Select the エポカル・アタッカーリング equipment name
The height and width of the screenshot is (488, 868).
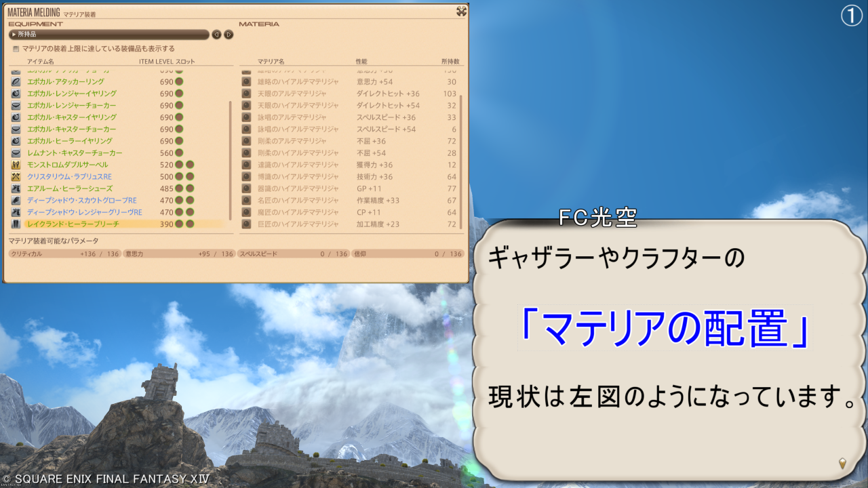tap(66, 81)
